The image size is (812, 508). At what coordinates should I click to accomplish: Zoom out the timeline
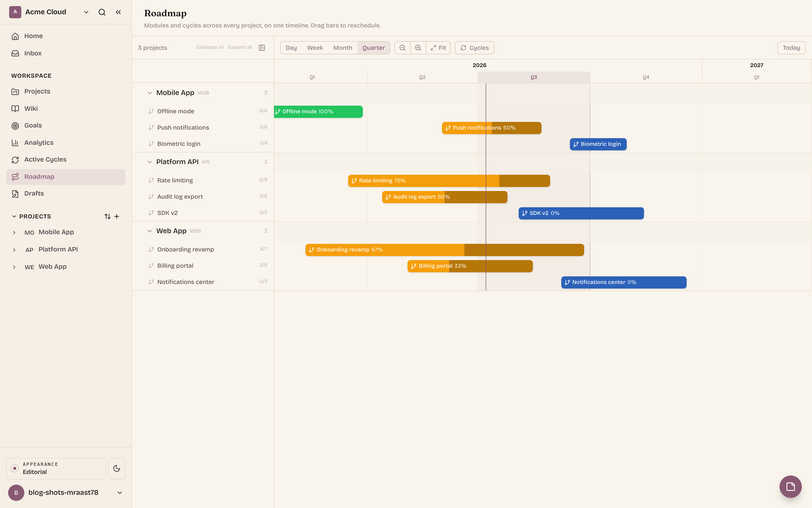tap(402, 48)
